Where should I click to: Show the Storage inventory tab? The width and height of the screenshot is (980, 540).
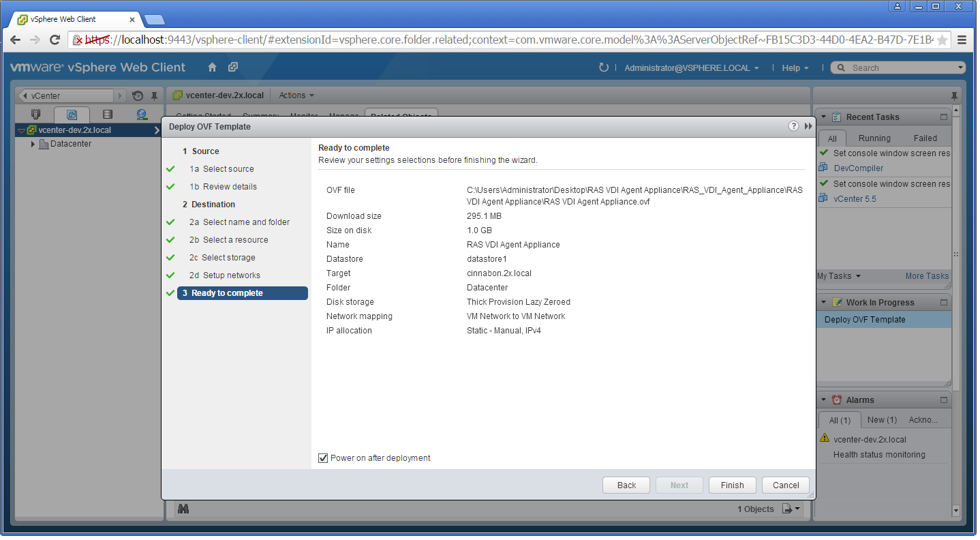pos(107,115)
